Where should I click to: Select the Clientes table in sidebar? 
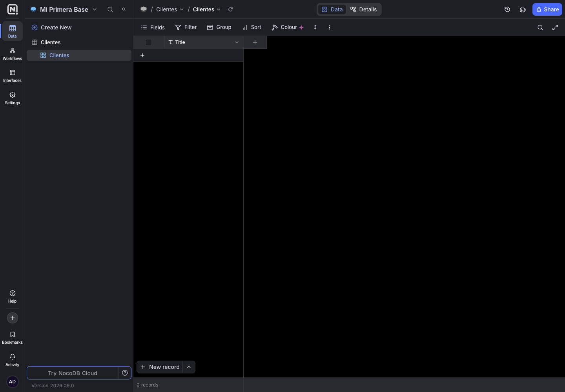pyautogui.click(x=79, y=42)
